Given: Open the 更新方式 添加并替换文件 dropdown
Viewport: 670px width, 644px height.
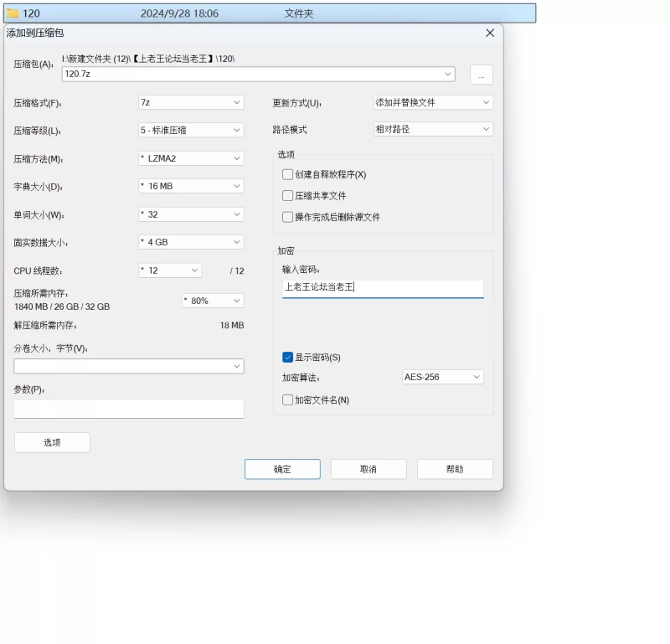Looking at the screenshot, I should (x=433, y=102).
